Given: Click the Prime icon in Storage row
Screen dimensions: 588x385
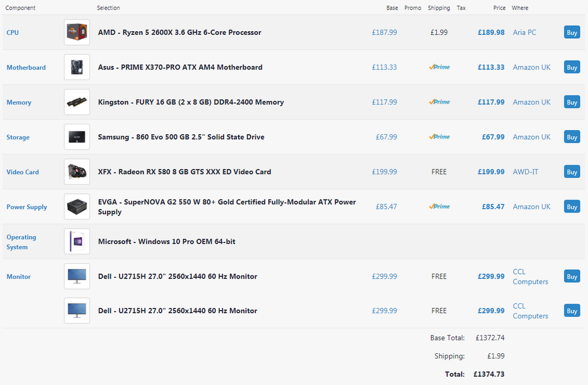Looking at the screenshot, I should pyautogui.click(x=439, y=137).
